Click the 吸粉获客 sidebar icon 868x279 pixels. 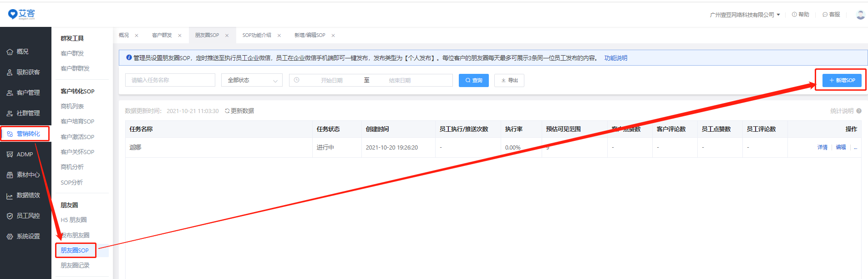pyautogui.click(x=10, y=72)
